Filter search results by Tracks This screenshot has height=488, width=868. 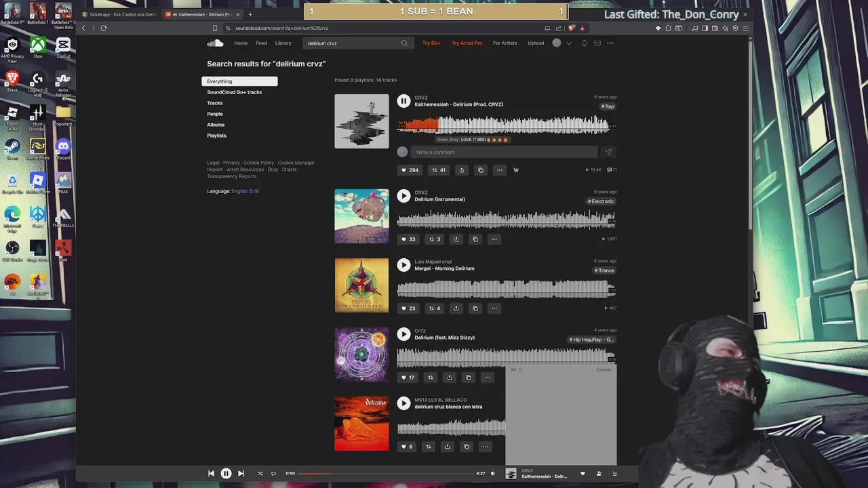click(215, 103)
